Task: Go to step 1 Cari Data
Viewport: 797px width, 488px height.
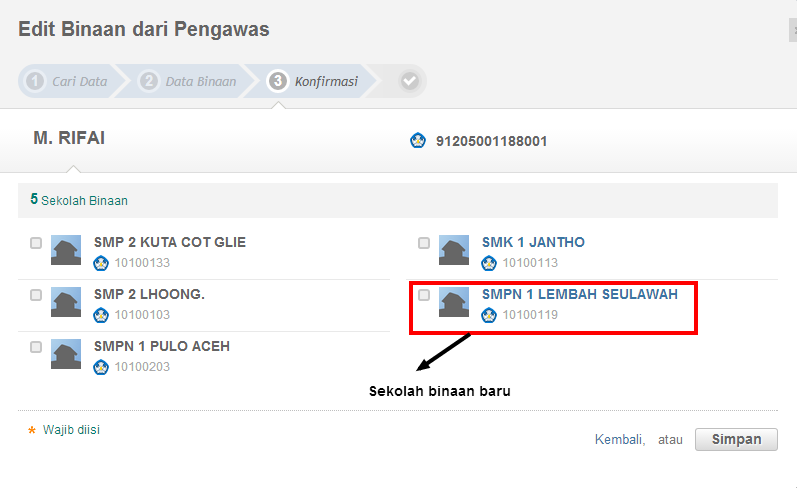Action: (68, 81)
